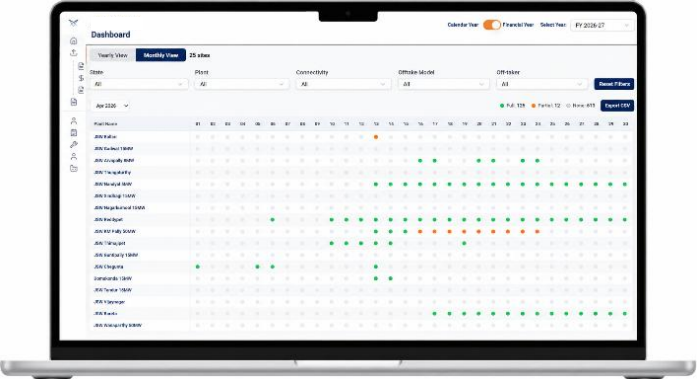Open the dollar sign icon in the sidebar
The image size is (697, 379).
81,78
